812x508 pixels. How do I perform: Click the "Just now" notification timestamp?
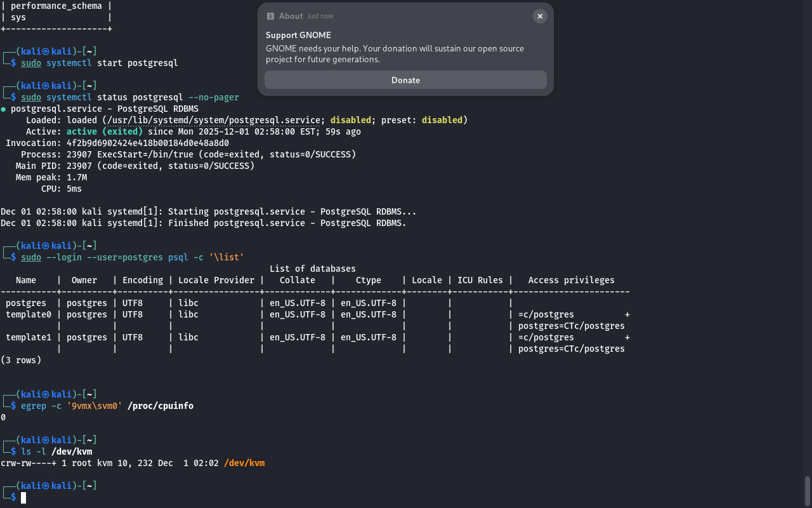pos(320,17)
